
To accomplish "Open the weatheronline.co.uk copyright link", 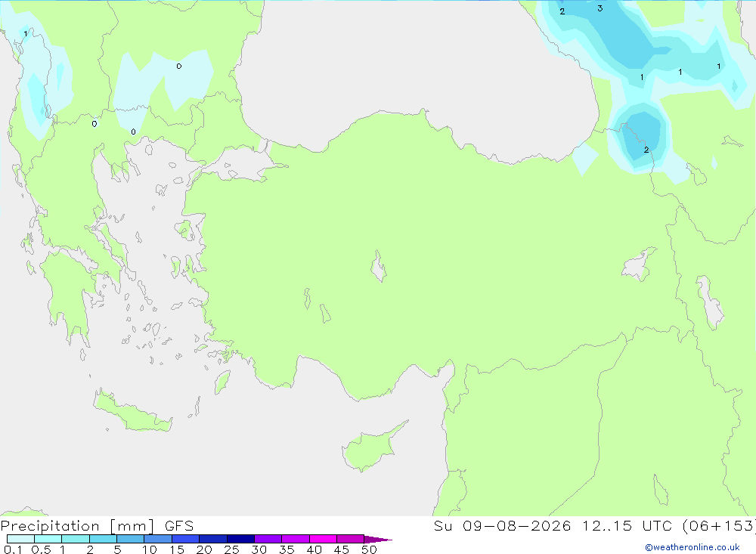I will 692,547.
